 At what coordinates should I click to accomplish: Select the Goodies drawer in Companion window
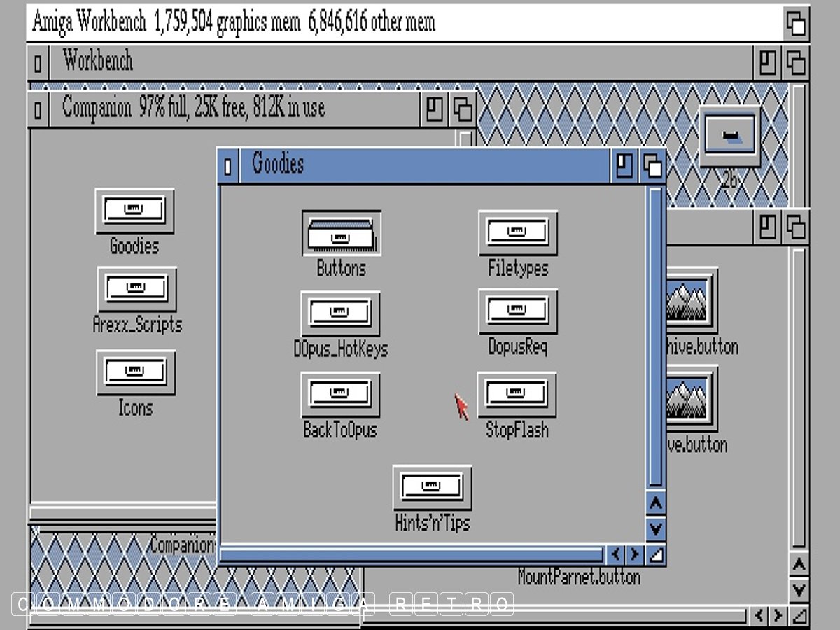coord(134,211)
